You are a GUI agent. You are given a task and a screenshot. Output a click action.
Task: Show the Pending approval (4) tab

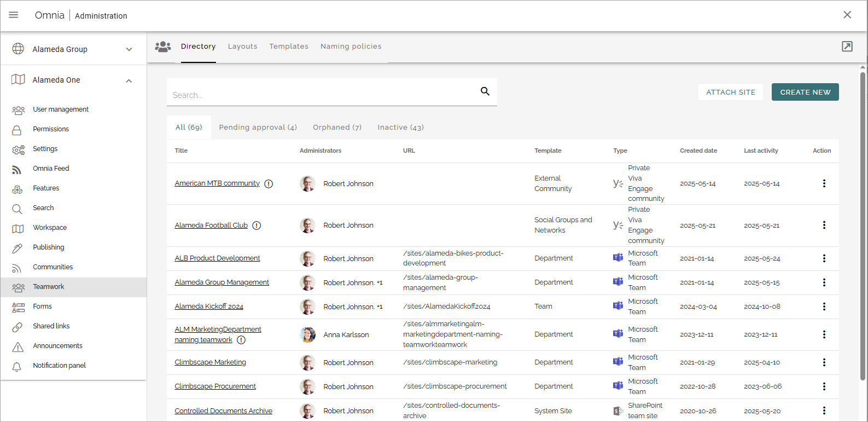coord(258,128)
